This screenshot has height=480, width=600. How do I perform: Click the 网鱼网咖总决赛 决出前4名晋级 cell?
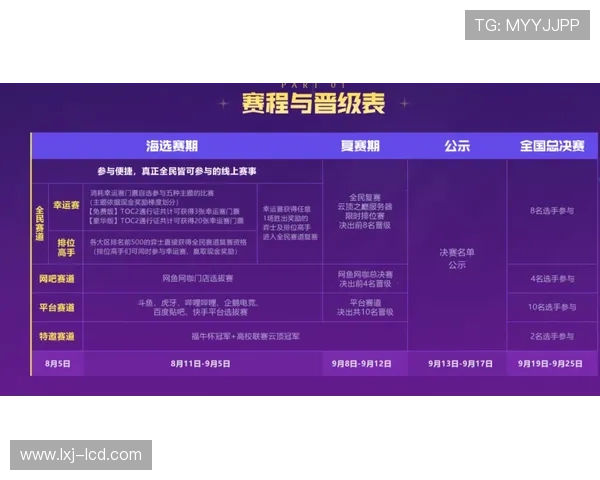click(x=365, y=279)
